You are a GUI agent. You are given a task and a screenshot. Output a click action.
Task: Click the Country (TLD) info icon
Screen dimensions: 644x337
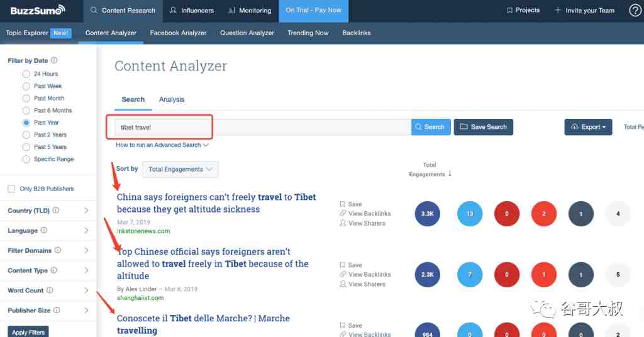coord(56,210)
